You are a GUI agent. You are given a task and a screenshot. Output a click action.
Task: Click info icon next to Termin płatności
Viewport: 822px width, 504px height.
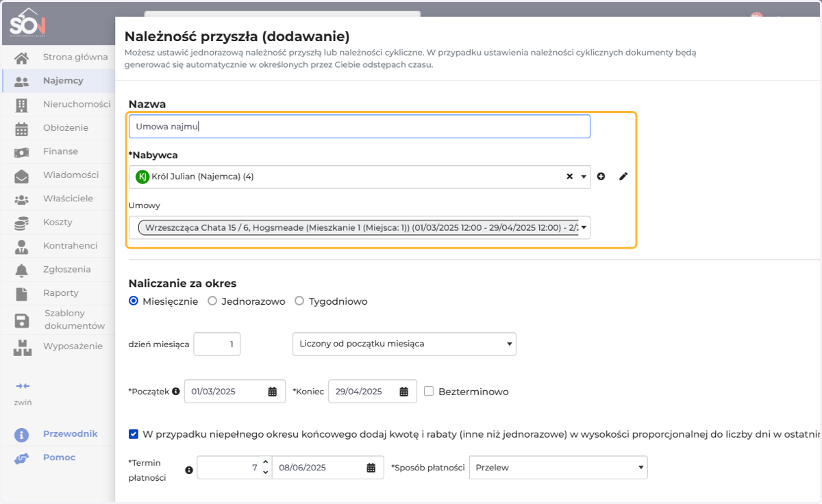pyautogui.click(x=189, y=470)
